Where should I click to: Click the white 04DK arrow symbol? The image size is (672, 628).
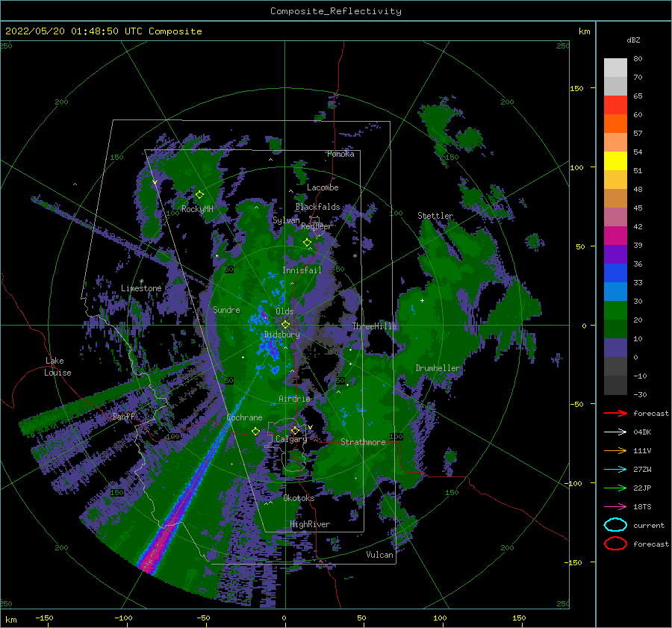coord(615,432)
